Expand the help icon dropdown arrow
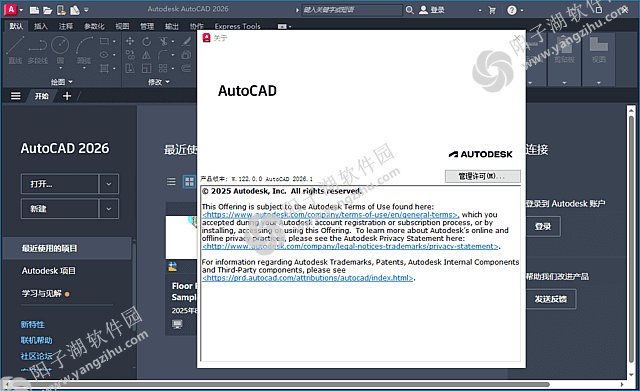640x391 pixels. (x=522, y=11)
